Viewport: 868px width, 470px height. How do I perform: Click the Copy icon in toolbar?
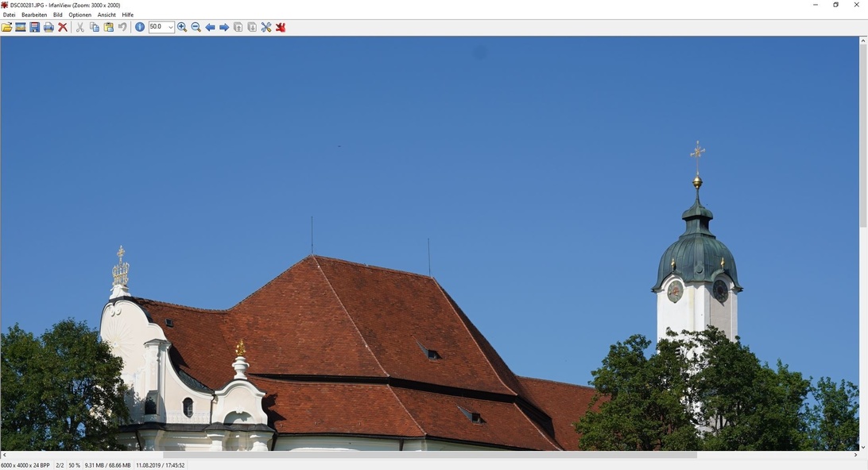(95, 27)
